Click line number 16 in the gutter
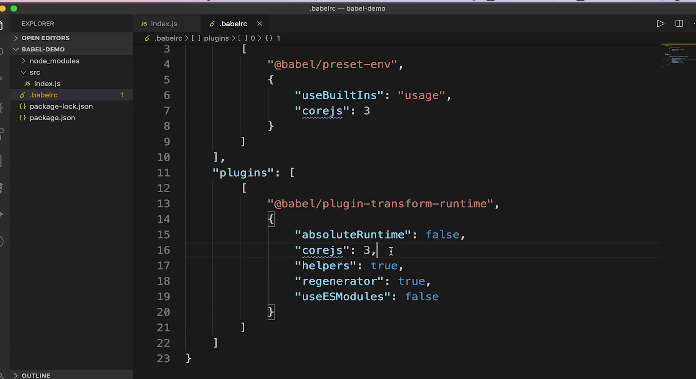Screen dimensions: 696x379 (163, 250)
